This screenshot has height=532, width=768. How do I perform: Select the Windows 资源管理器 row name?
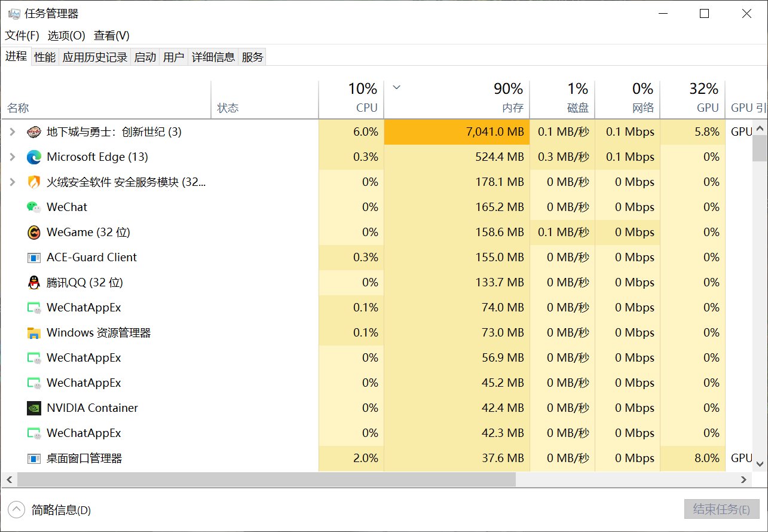99,333
